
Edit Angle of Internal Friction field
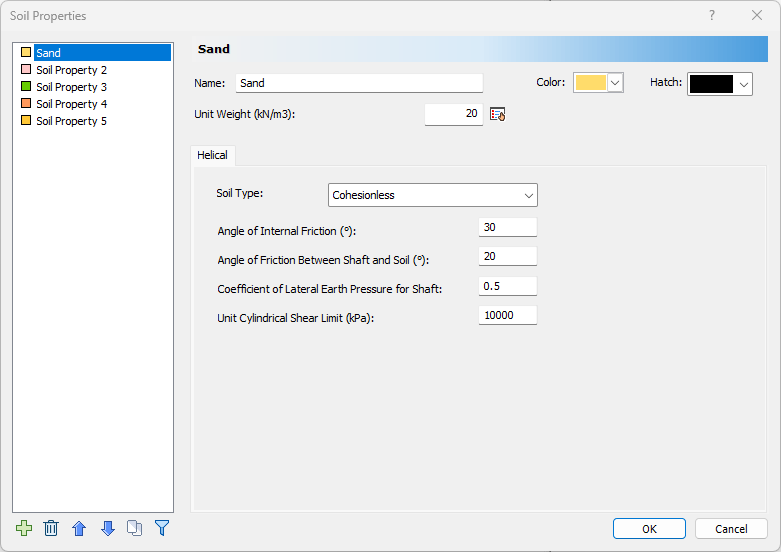tap(508, 227)
